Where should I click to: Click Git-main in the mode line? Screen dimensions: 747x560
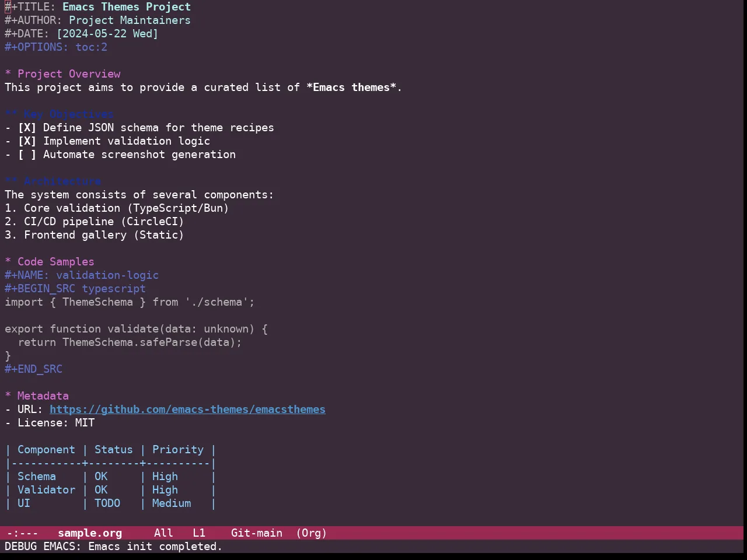(x=257, y=533)
